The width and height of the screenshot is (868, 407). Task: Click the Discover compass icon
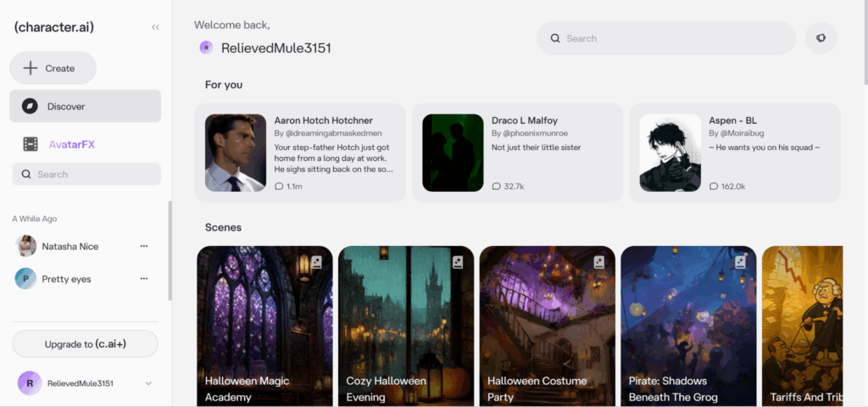30,107
